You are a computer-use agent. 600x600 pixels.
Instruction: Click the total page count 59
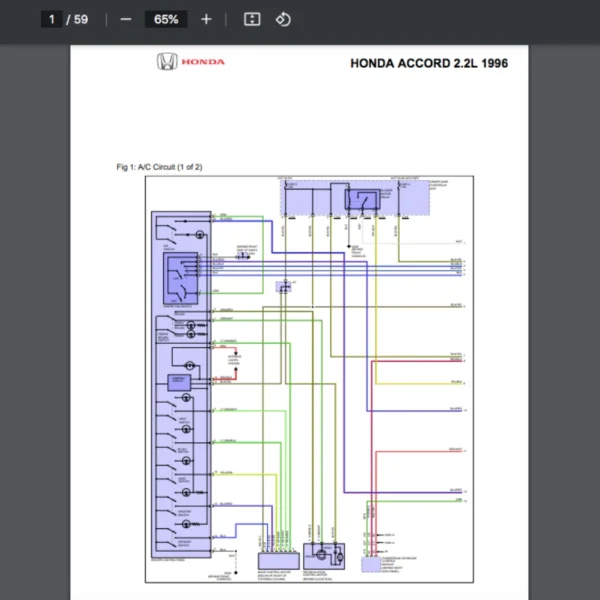click(81, 19)
